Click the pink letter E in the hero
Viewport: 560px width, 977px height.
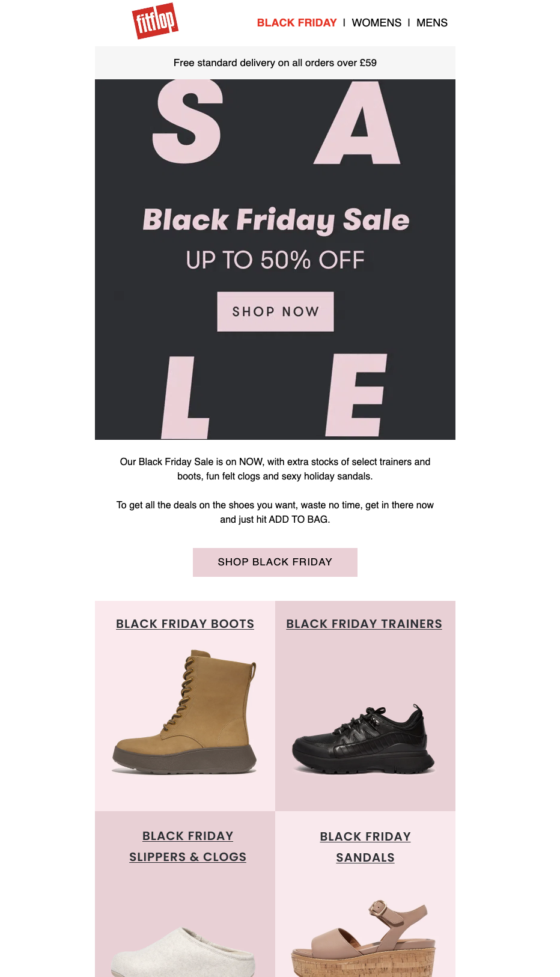[356, 395]
